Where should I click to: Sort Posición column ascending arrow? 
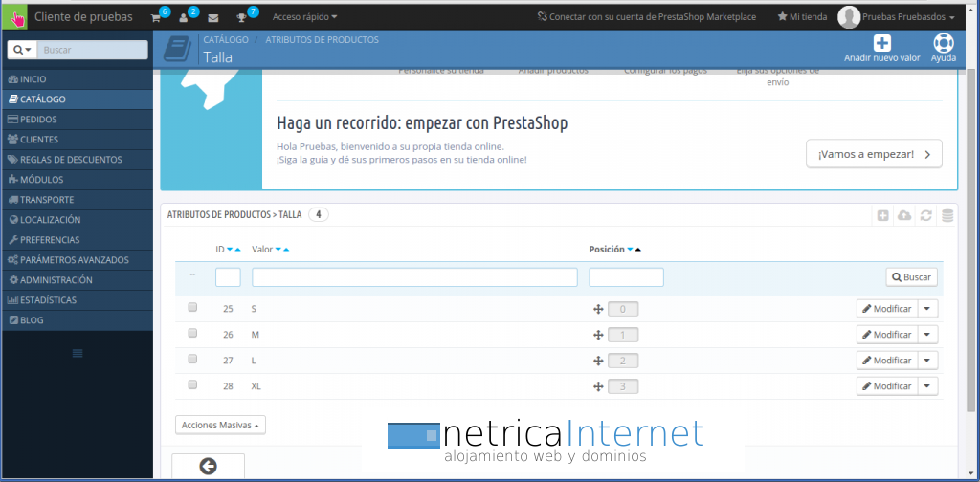[x=637, y=250]
